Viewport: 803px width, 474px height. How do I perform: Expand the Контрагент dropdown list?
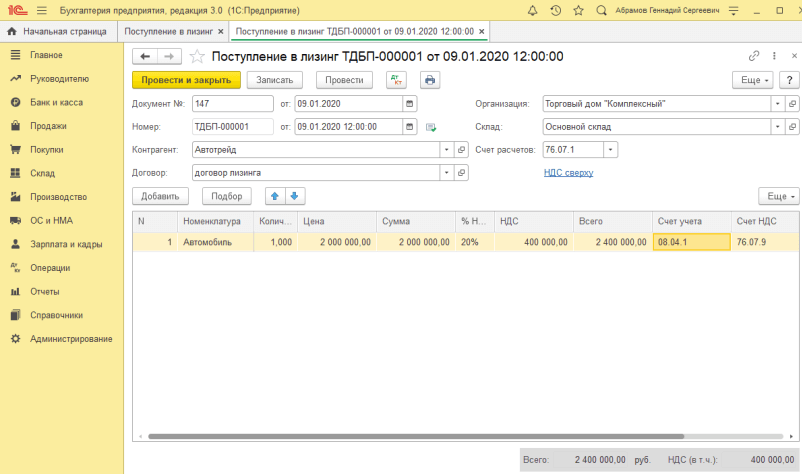pos(446,149)
